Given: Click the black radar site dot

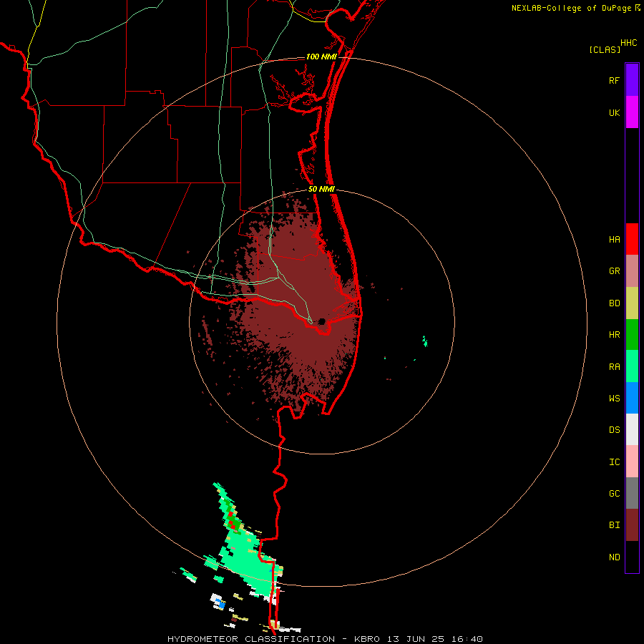Looking at the screenshot, I should 322,321.
